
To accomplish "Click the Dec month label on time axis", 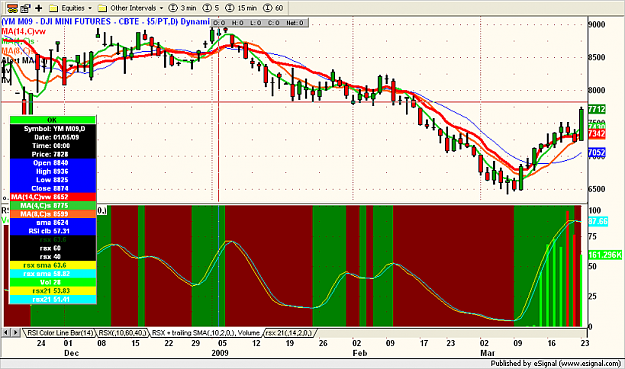I will pyautogui.click(x=71, y=353).
